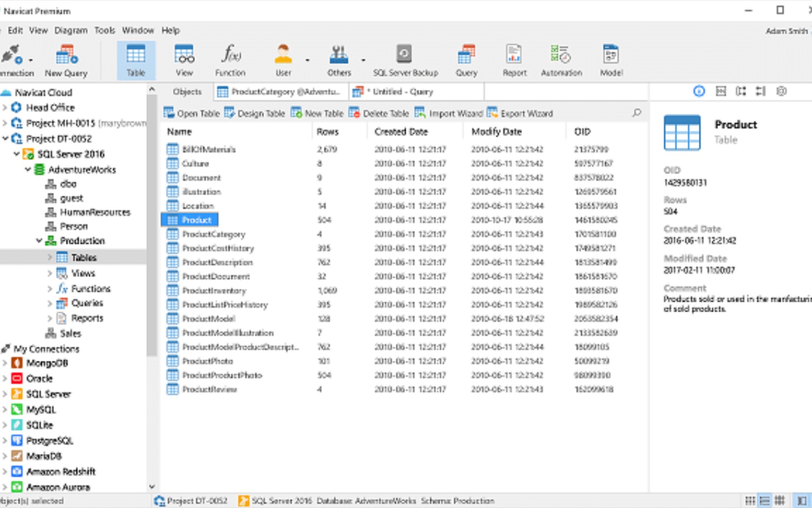Click New Table button
Image resolution: width=812 pixels, height=508 pixels.
(317, 113)
